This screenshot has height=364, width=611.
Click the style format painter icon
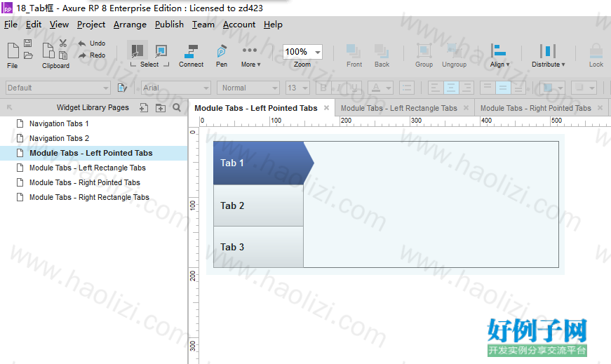point(122,88)
